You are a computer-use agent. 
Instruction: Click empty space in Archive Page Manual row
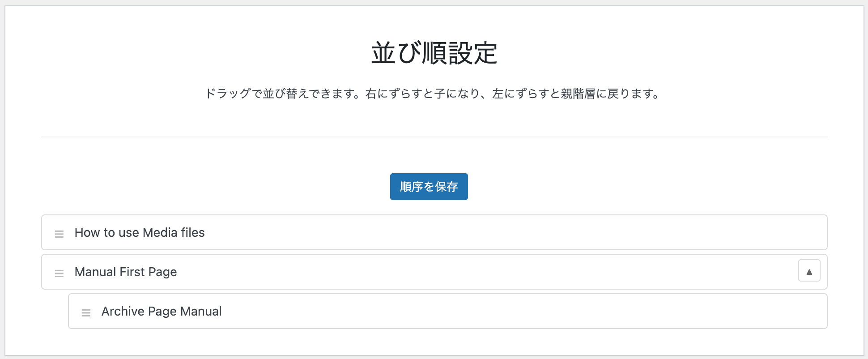point(492,312)
